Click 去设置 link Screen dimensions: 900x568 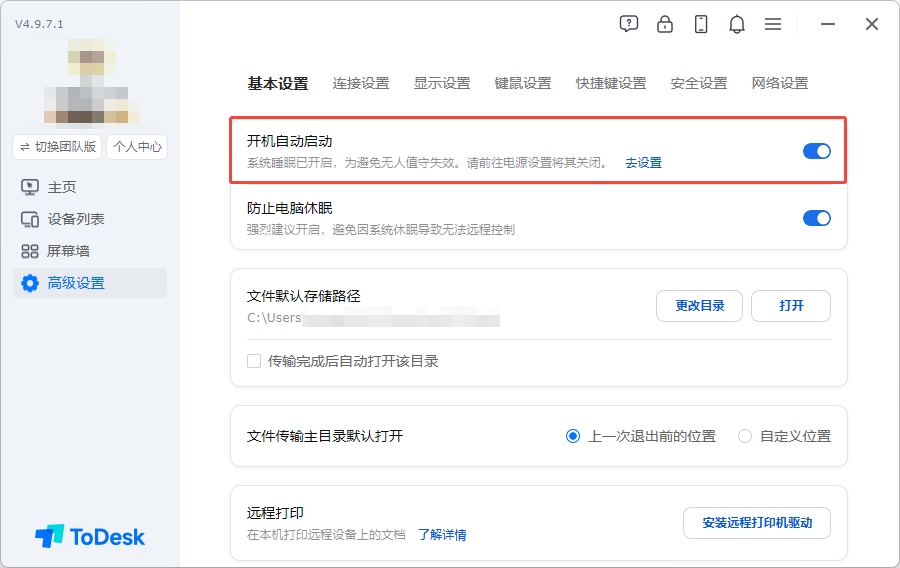click(643, 163)
